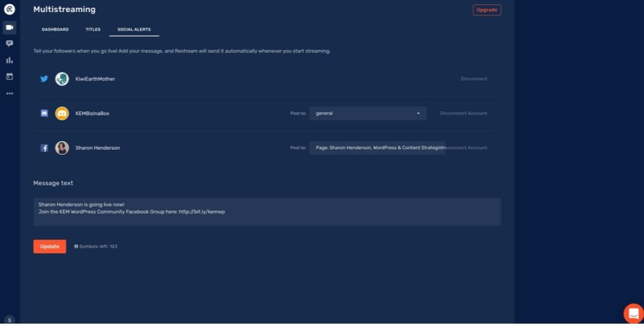The image size is (644, 328).
Task: Click the symbols left info icon
Action: coord(76,247)
